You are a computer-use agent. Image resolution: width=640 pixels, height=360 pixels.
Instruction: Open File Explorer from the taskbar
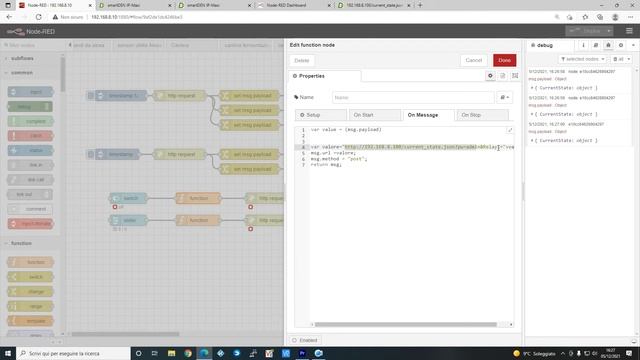point(171,353)
